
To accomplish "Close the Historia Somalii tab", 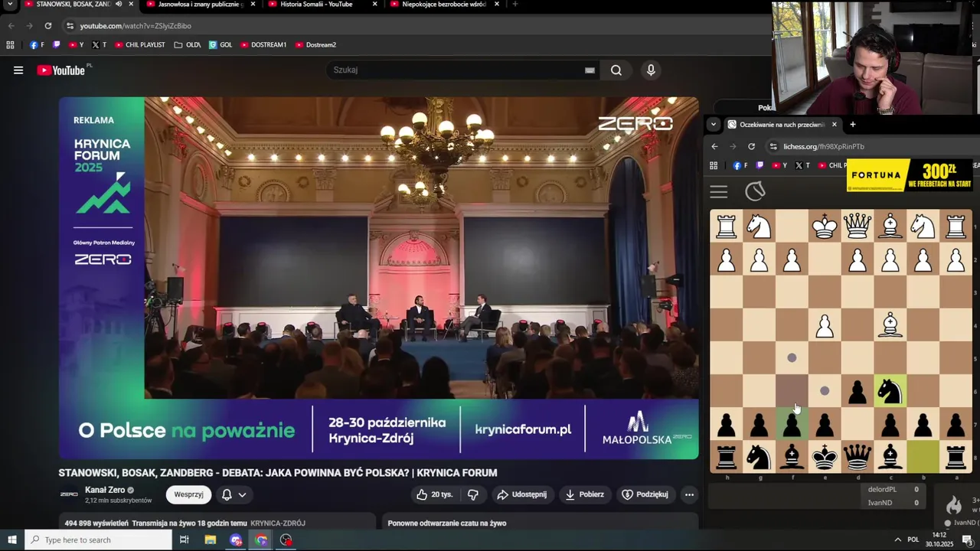I will 374,5.
